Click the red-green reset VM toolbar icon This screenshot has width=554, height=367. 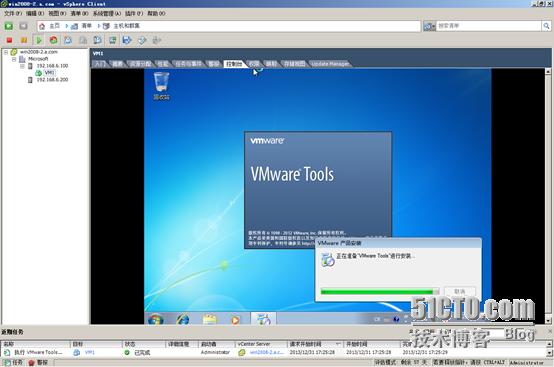pos(53,40)
